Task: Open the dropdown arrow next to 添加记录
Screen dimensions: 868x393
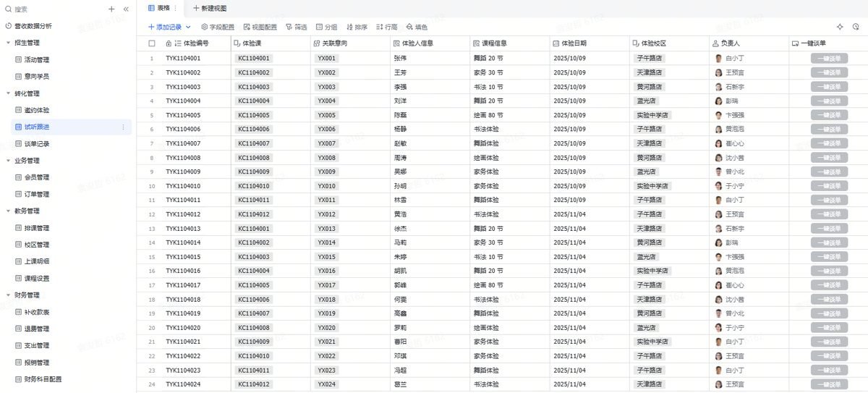Action: point(189,27)
